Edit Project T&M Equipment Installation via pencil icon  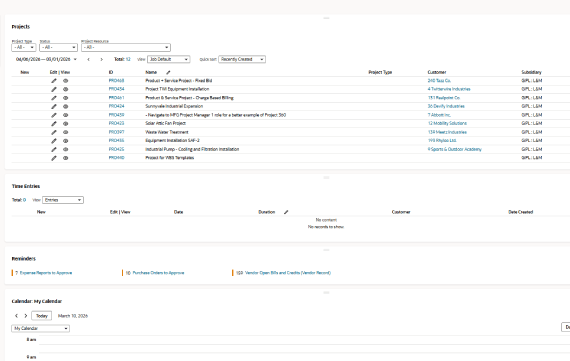coord(54,89)
